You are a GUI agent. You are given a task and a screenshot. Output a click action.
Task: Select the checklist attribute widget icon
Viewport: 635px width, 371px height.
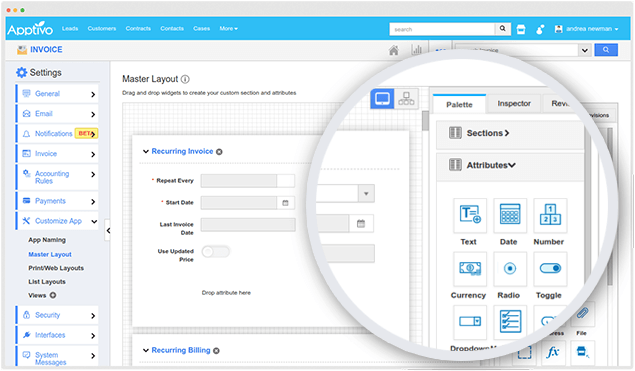click(x=510, y=322)
